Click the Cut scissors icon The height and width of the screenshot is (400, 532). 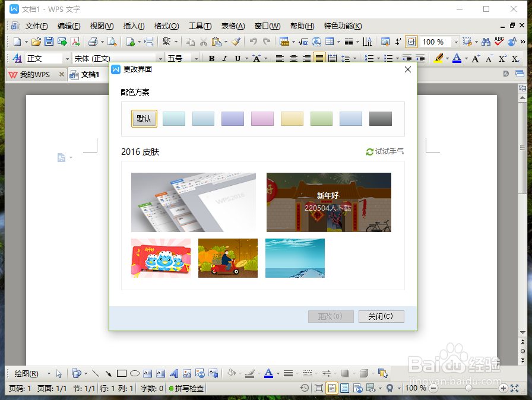tap(204, 42)
